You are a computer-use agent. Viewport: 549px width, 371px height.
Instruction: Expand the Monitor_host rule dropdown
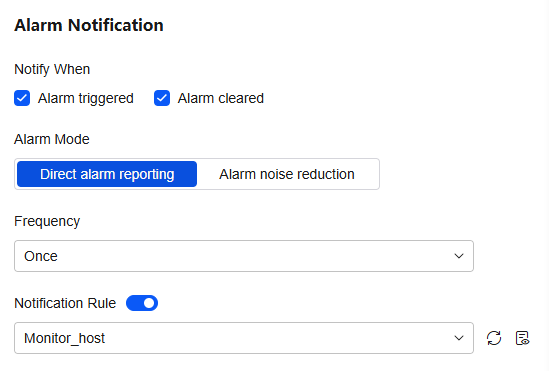(x=244, y=338)
